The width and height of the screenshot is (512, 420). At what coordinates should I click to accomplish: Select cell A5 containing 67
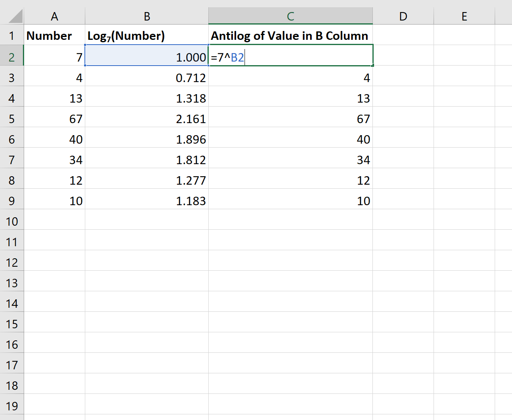click(54, 118)
